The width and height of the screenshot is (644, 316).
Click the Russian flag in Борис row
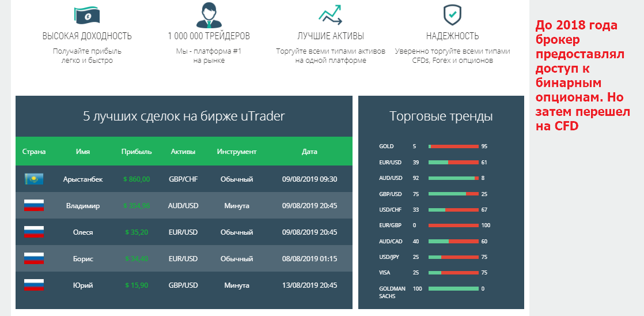pyautogui.click(x=33, y=258)
